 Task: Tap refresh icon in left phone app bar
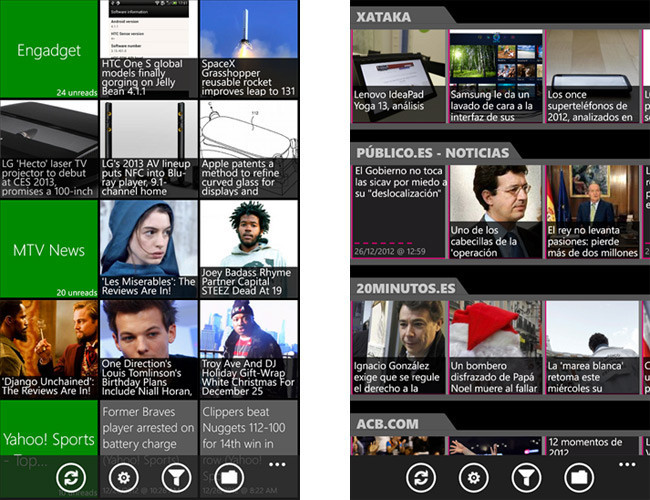pos(71,478)
